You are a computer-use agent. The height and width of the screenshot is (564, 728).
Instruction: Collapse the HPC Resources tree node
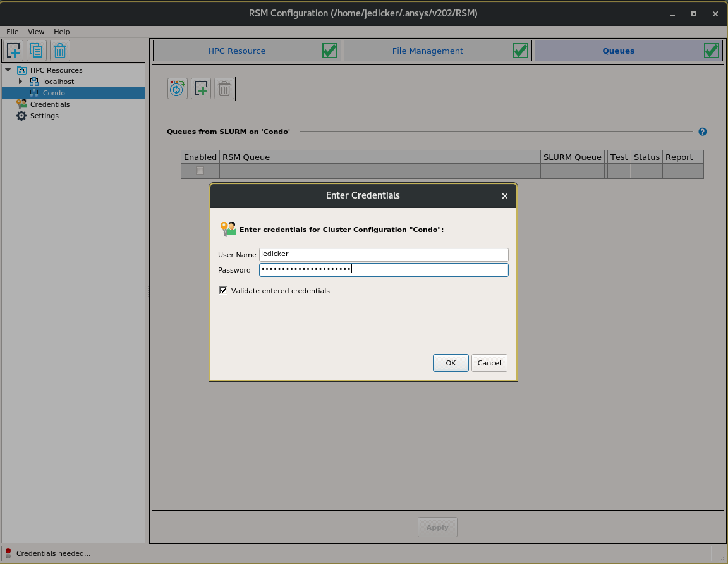[x=8, y=70]
